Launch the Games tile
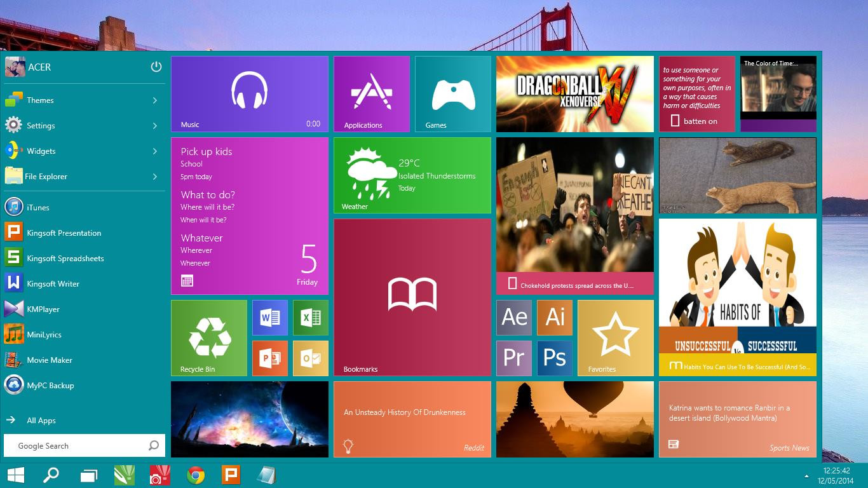This screenshot has width=868, height=488. coord(453,94)
